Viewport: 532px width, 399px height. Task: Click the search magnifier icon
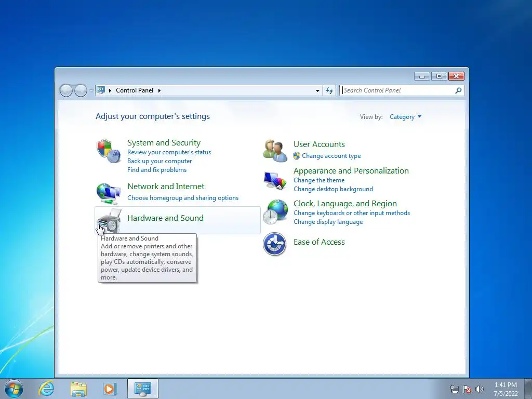[x=458, y=90]
